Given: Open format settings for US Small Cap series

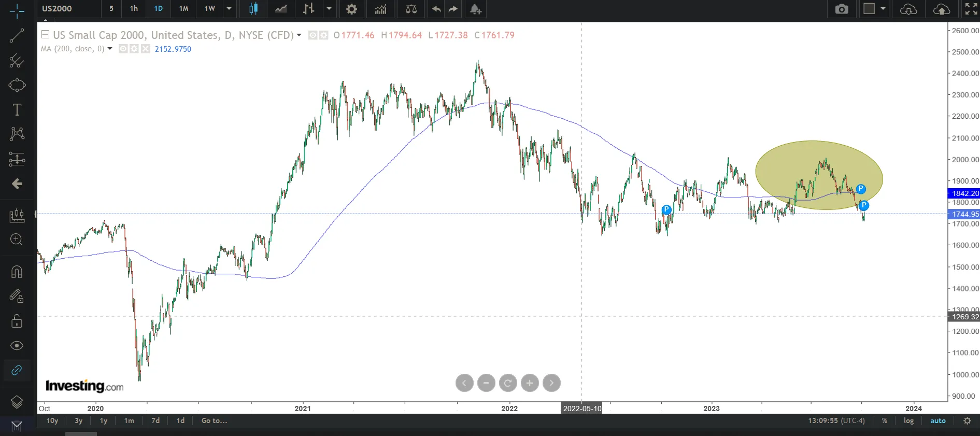Looking at the screenshot, I should [324, 35].
